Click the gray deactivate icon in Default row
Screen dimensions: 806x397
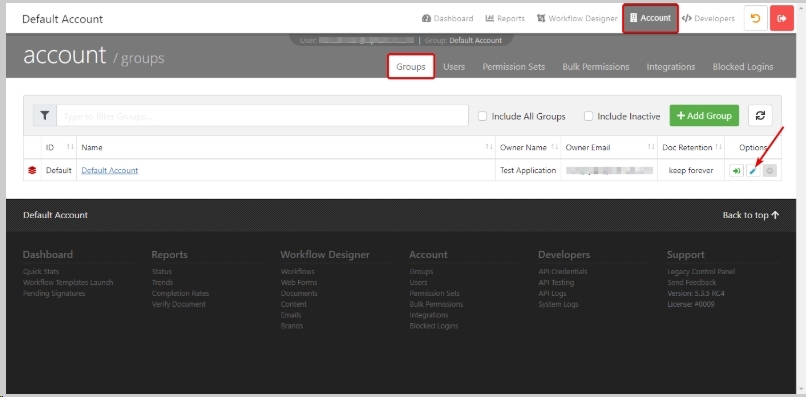(770, 171)
